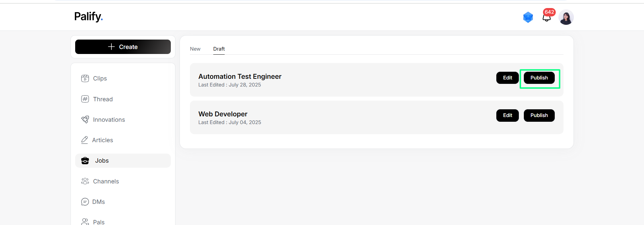Image resolution: width=644 pixels, height=225 pixels.
Task: Open the blue gem icon in header
Action: [x=528, y=17]
